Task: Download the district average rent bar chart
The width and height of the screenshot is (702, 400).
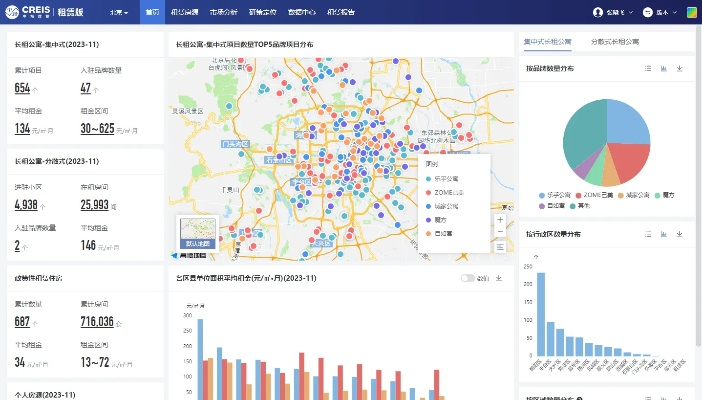Action: click(498, 278)
